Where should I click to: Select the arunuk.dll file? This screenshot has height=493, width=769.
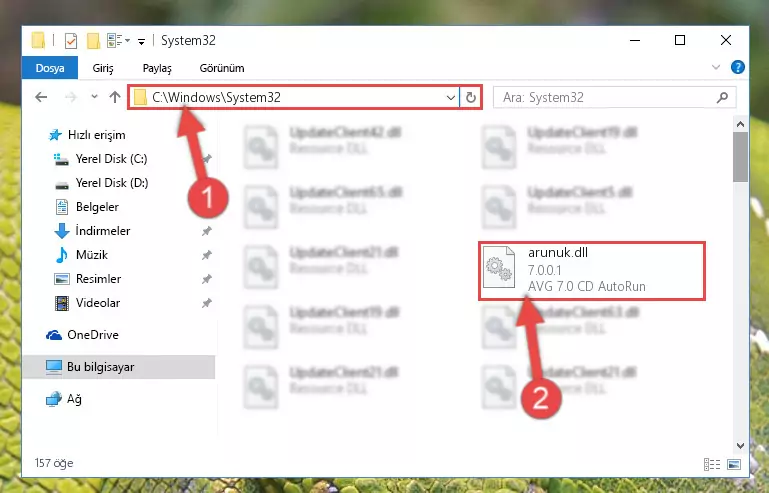591,270
